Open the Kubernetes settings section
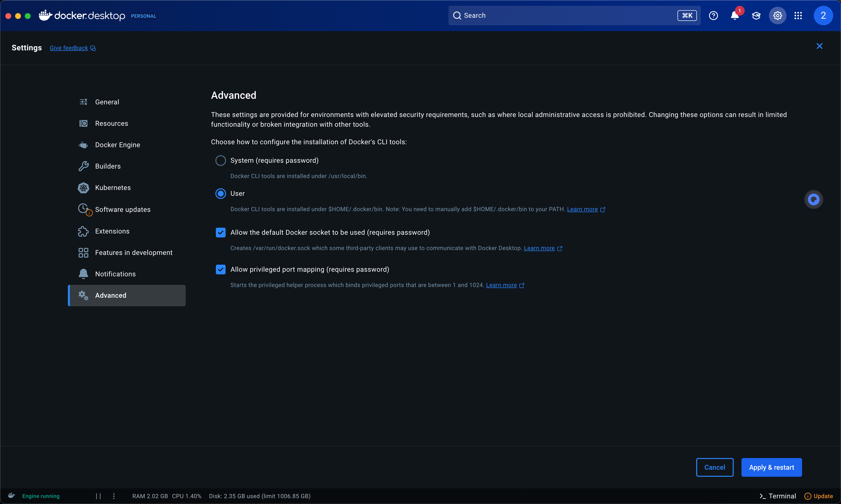 click(113, 188)
